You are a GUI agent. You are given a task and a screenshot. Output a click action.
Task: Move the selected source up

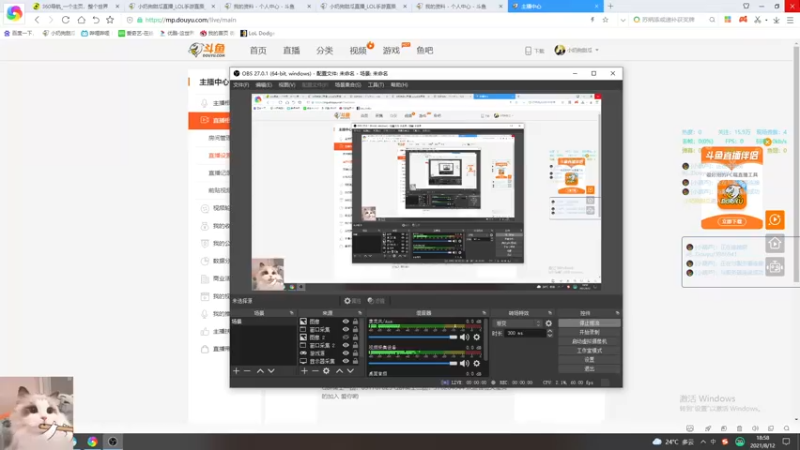[x=339, y=371]
